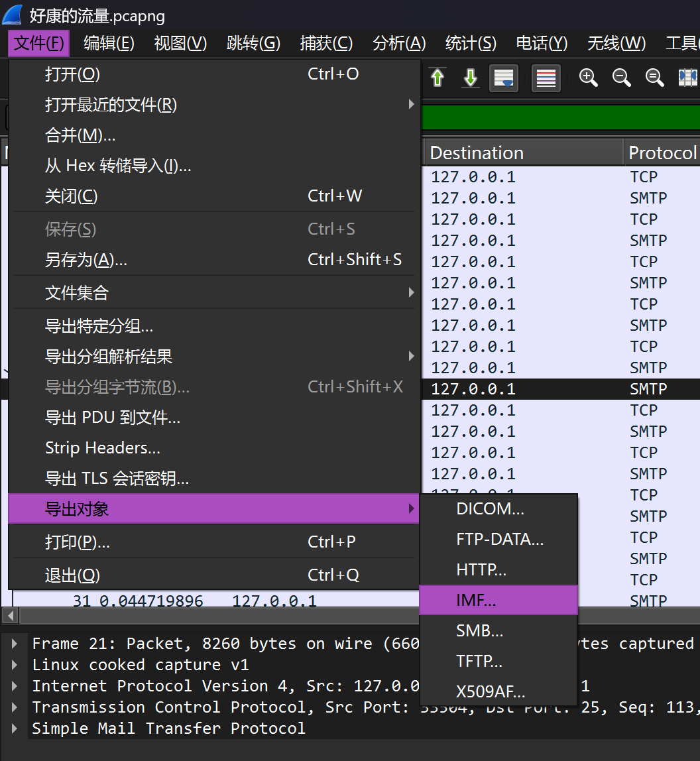
Task: Select the Strip Headers... entry
Action: (x=214, y=448)
